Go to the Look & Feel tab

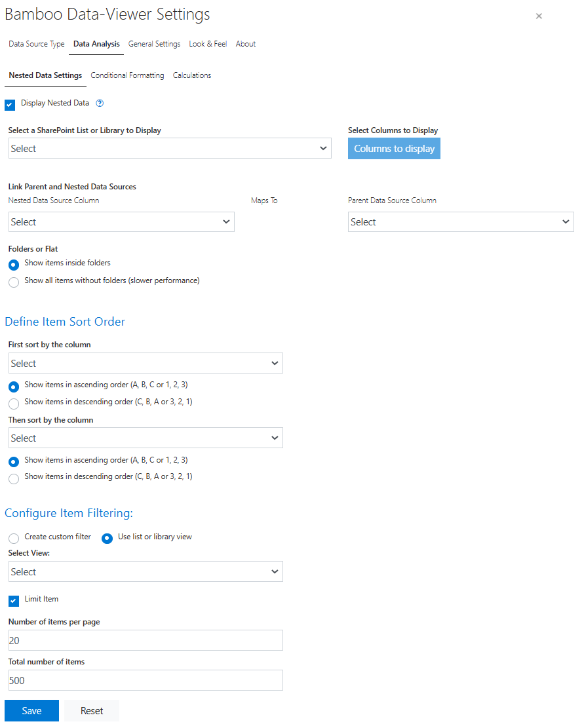208,44
